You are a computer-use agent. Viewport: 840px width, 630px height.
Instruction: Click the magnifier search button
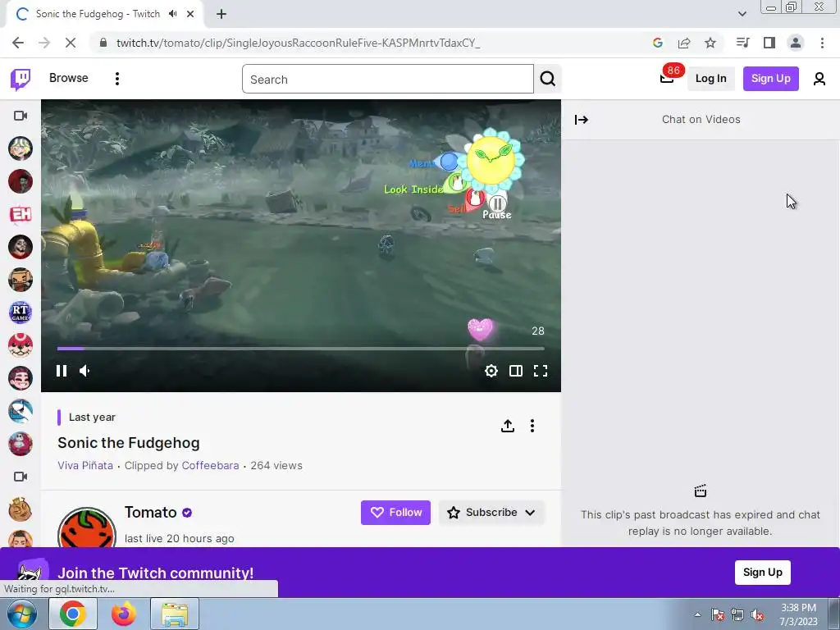[547, 79]
